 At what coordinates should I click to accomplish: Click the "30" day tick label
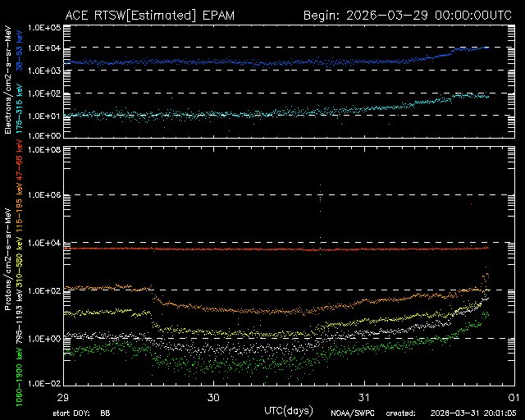(x=213, y=398)
